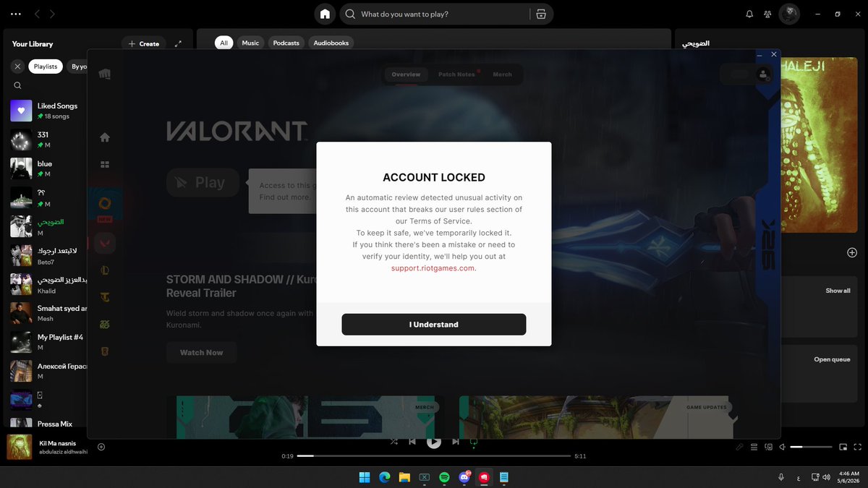Open the Spotify profile avatar menu

point(789,14)
